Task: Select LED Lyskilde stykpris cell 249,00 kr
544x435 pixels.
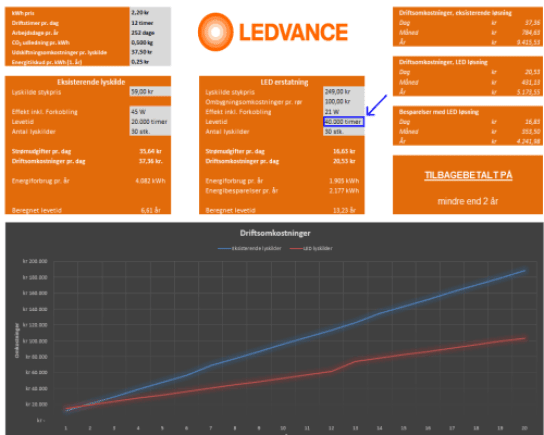Action: [343, 92]
